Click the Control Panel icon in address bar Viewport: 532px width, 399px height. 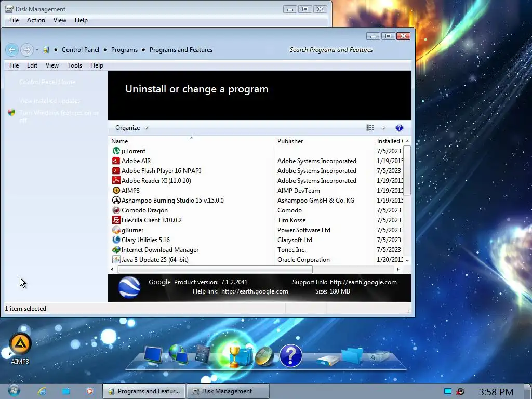(x=46, y=50)
